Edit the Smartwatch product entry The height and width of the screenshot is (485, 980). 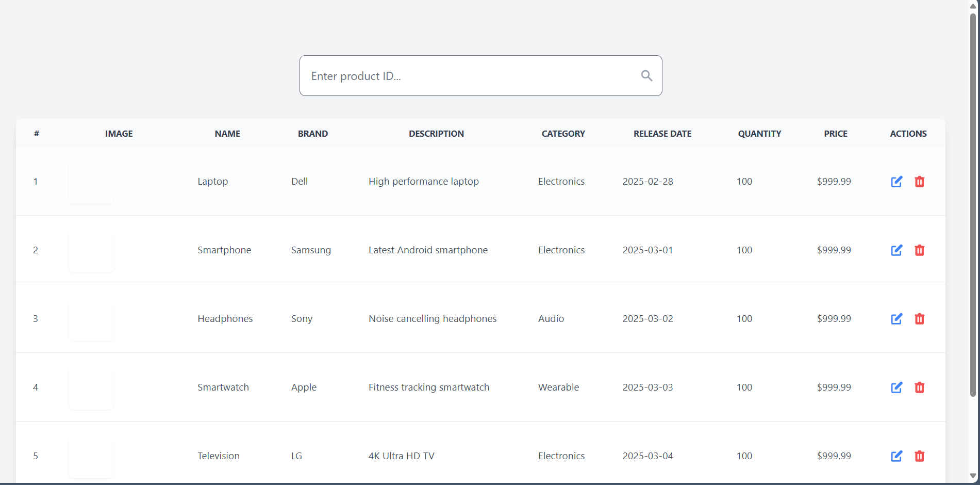coord(896,387)
